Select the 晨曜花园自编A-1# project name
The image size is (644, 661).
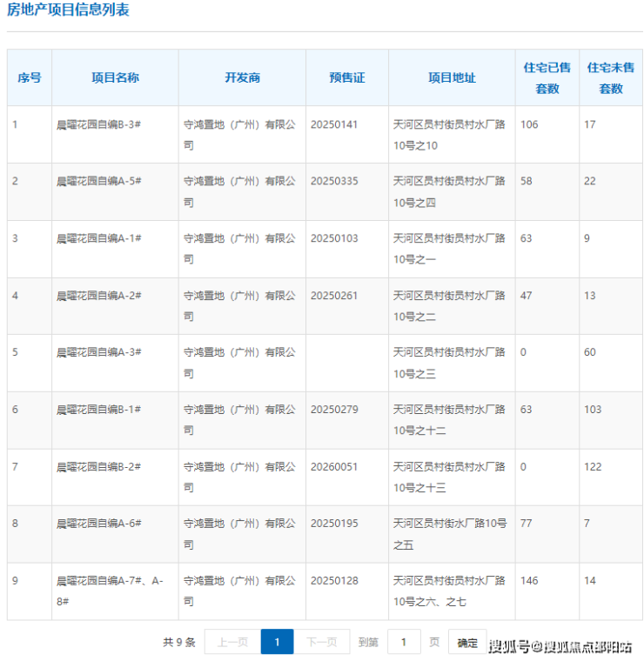point(98,238)
